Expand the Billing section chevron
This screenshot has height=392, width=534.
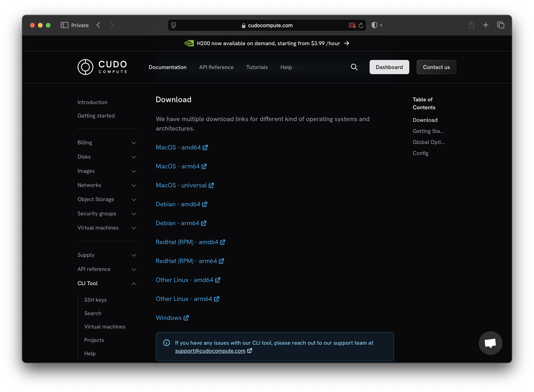click(x=134, y=143)
